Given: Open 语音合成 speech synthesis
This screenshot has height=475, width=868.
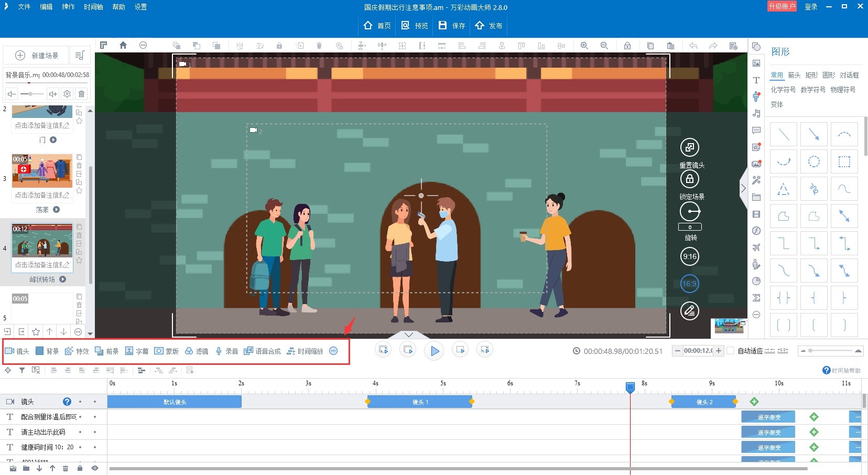Looking at the screenshot, I should click(262, 351).
